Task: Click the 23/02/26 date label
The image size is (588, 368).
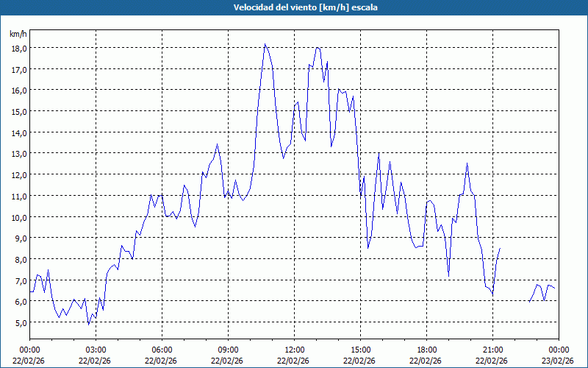Action: (558, 361)
